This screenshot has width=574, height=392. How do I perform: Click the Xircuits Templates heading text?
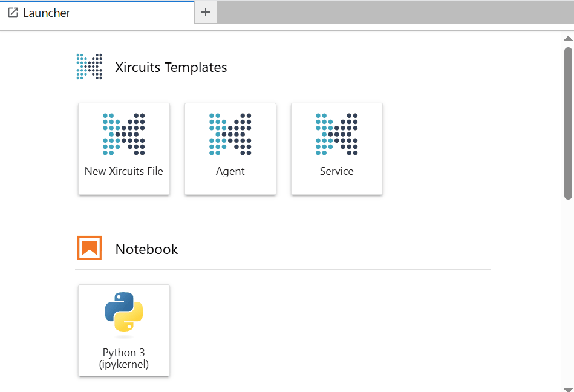171,67
